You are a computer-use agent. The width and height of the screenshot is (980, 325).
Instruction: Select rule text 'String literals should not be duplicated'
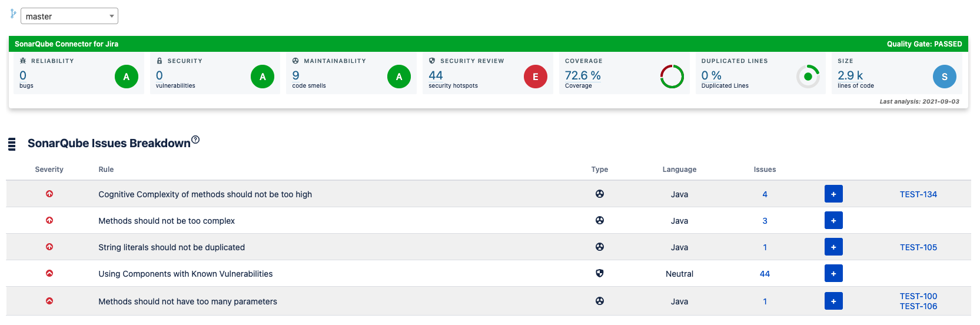171,247
